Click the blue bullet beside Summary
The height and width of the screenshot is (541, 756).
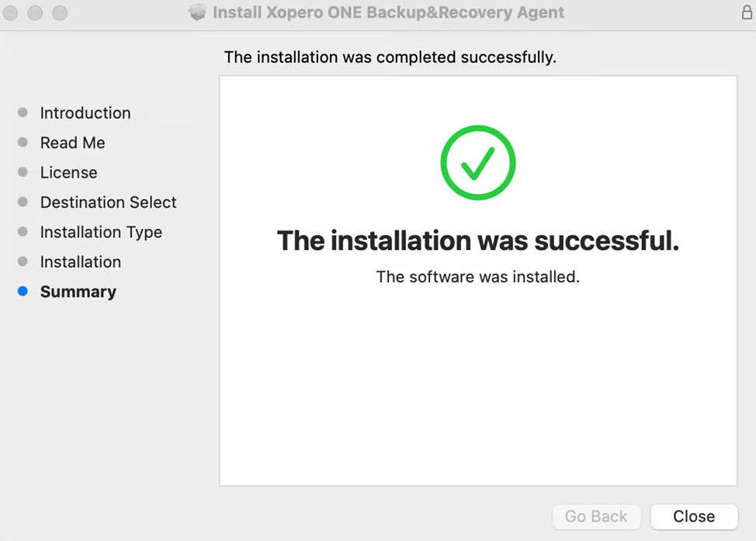click(23, 291)
